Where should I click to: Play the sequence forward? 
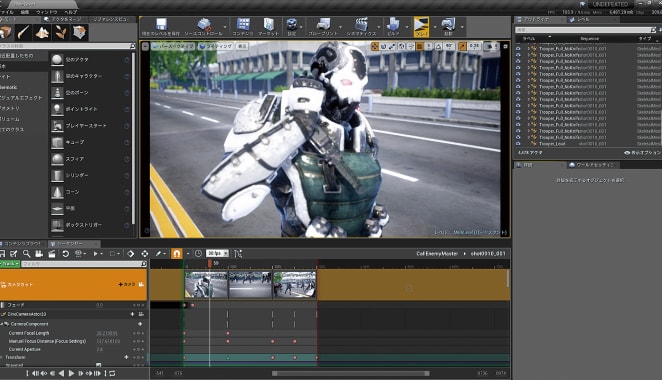[x=71, y=373]
